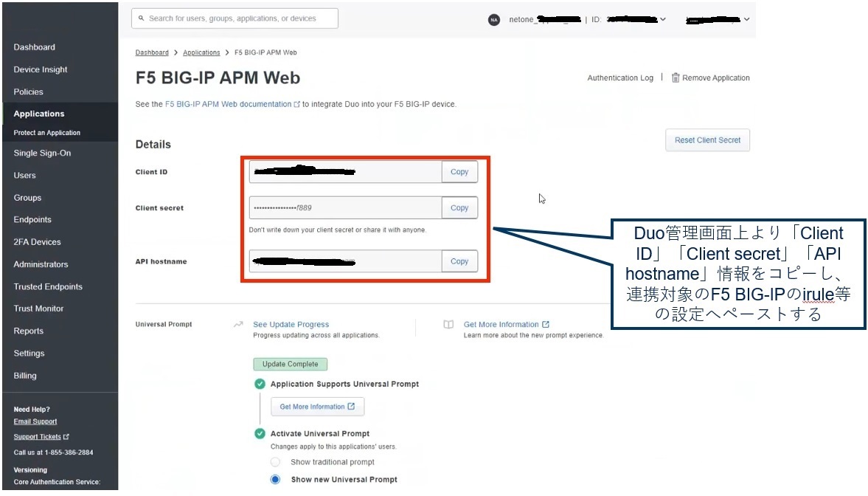Click the external icon after Get More Information link
This screenshot has height=496, width=868.
[546, 324]
